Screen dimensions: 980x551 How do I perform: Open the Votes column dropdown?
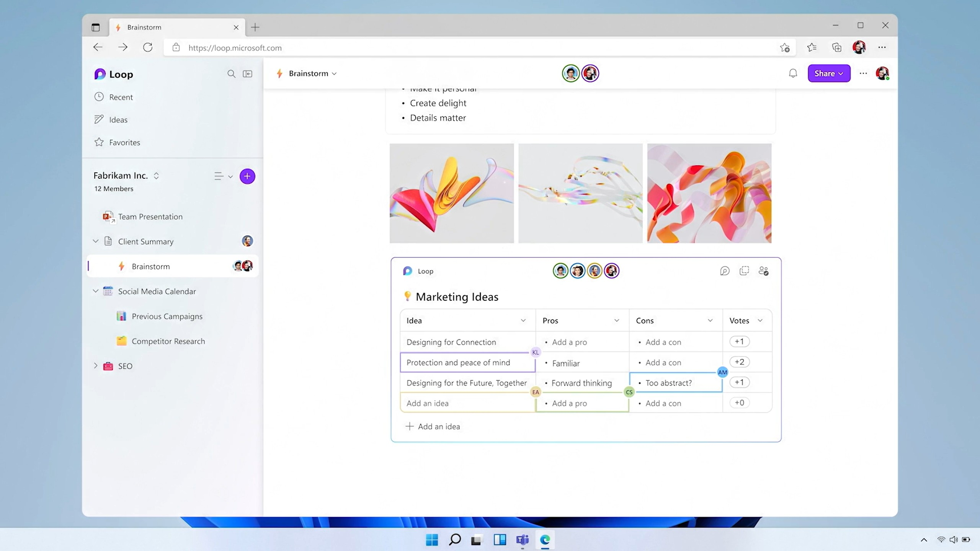(760, 321)
